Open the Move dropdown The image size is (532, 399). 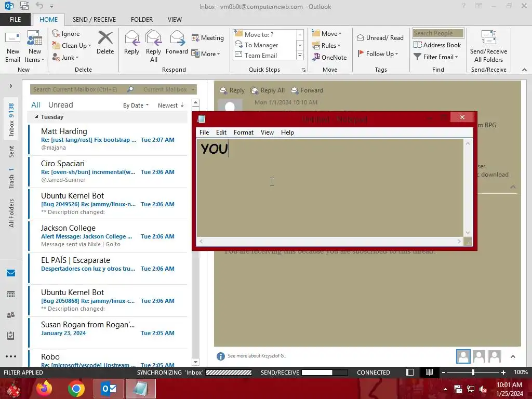click(x=326, y=34)
